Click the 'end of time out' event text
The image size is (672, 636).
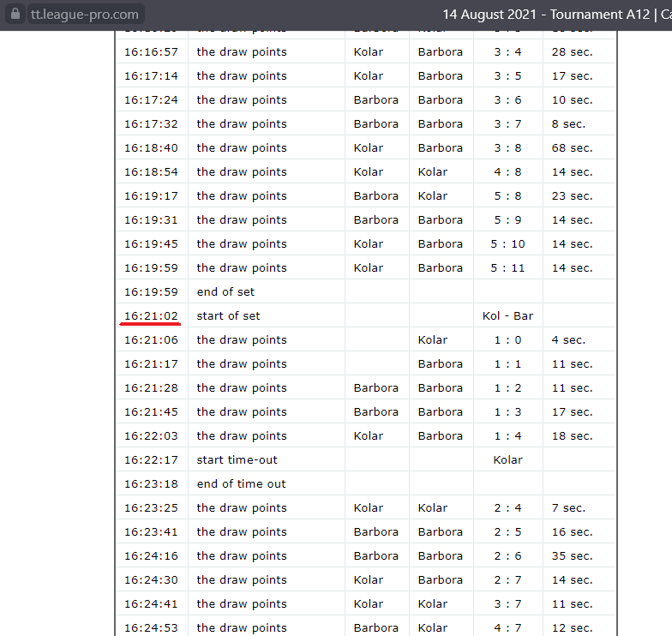[x=241, y=483]
